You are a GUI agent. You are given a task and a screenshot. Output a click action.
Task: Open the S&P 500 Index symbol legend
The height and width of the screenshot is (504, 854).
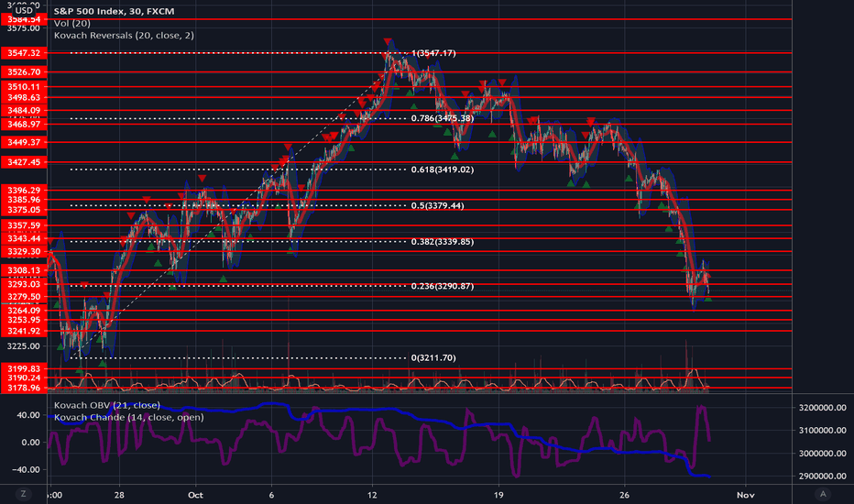point(114,11)
